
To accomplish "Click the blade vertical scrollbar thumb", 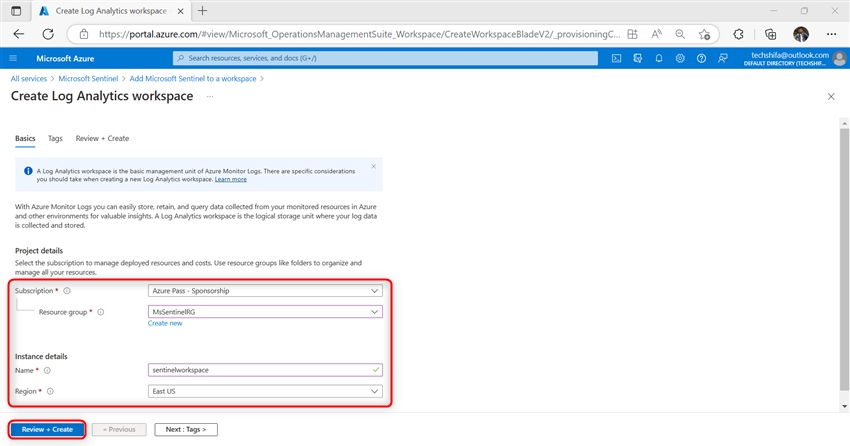I will [844, 260].
